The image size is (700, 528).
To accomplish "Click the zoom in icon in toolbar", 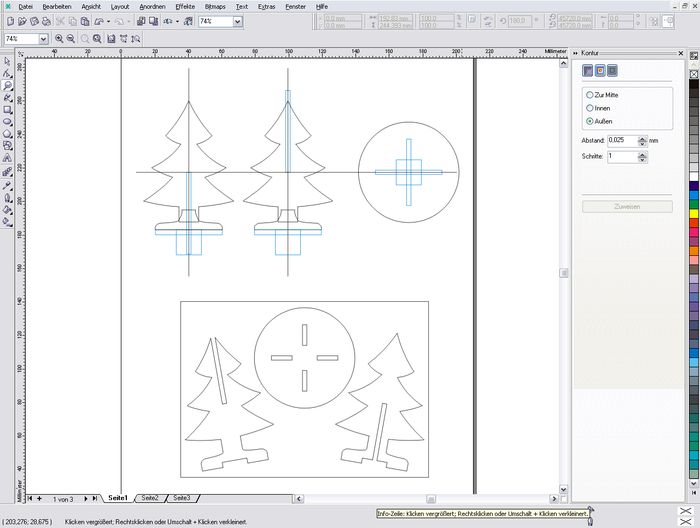I will [59, 39].
